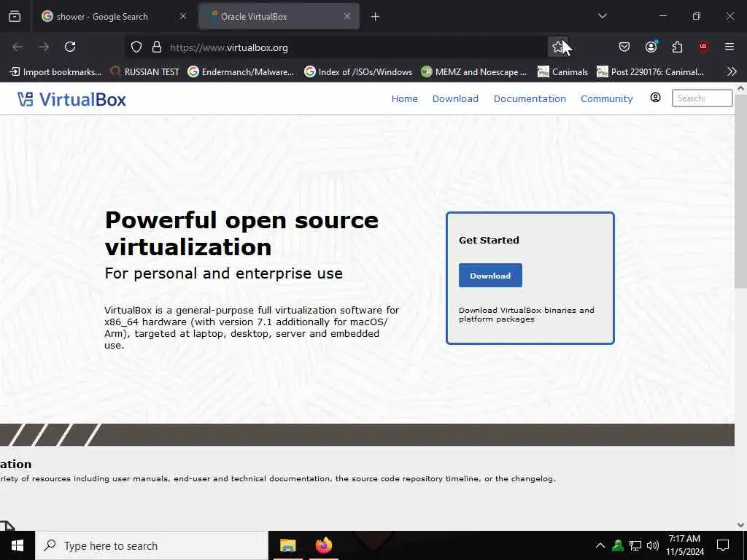747x560 pixels.
Task: View site security padlock information
Action: tap(157, 47)
